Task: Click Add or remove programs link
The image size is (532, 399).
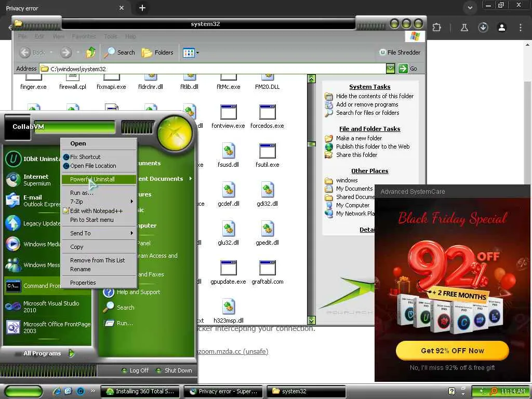Action: [367, 104]
